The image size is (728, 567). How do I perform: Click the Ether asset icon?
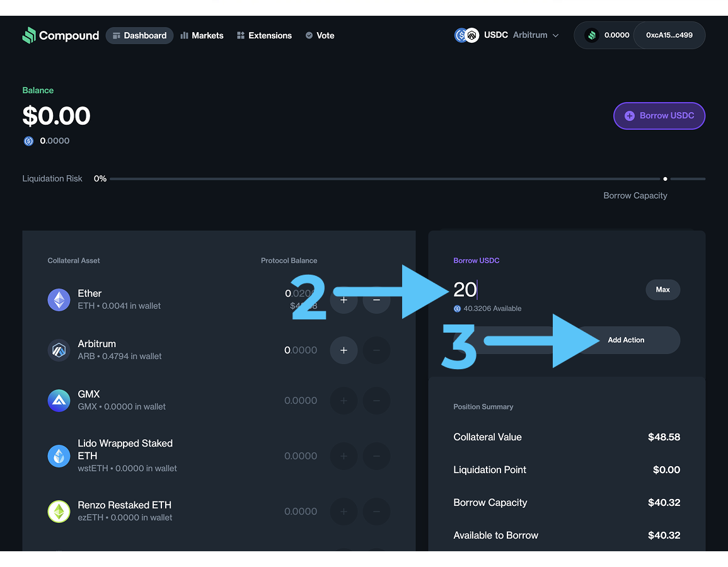(x=59, y=299)
